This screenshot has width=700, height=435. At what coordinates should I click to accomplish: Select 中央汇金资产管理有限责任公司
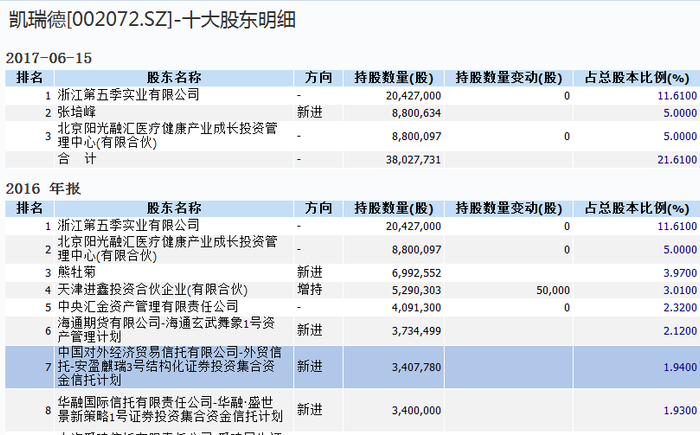tap(148, 307)
